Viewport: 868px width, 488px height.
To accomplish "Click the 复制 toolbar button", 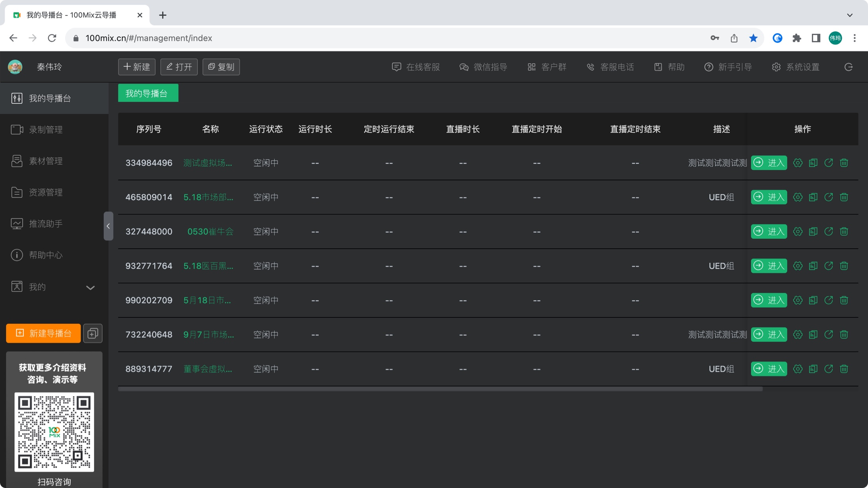I will (221, 67).
